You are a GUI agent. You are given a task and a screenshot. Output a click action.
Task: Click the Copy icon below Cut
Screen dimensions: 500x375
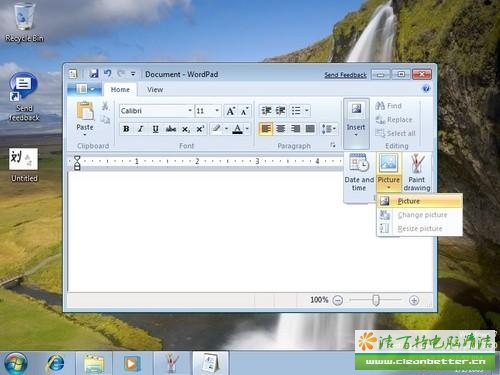[105, 119]
